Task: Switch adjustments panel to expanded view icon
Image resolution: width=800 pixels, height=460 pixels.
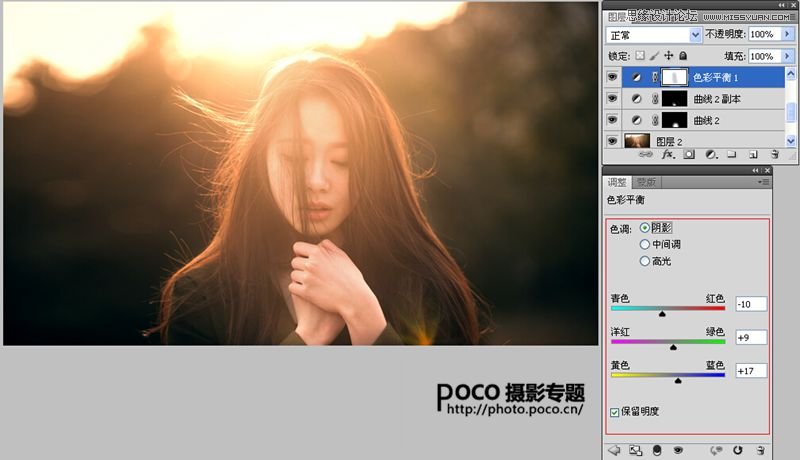Action: pyautogui.click(x=635, y=450)
